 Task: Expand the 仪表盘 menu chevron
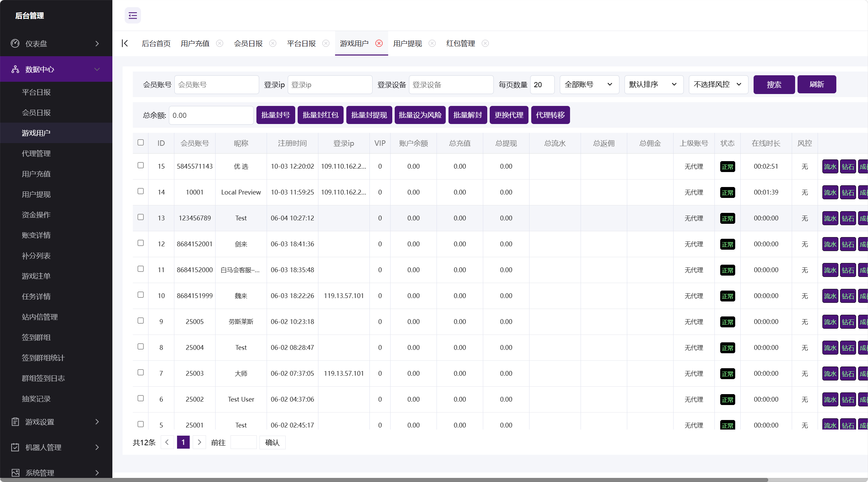point(97,44)
